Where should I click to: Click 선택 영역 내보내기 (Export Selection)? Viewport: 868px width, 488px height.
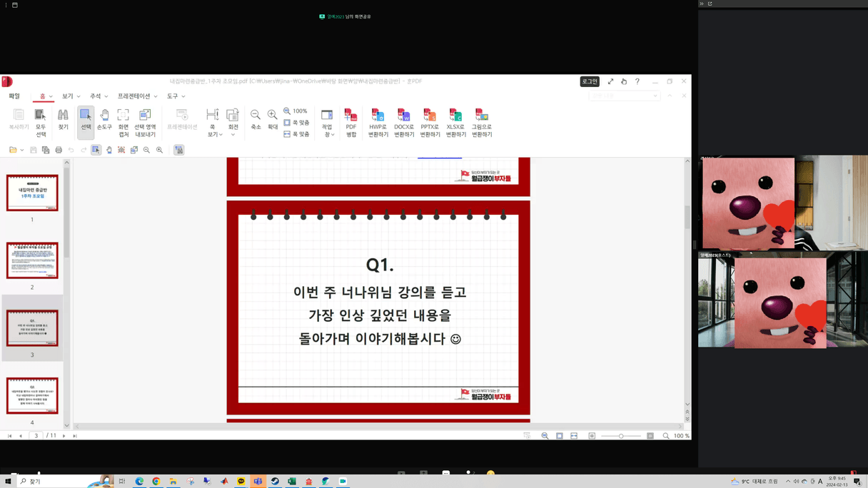pyautogui.click(x=145, y=122)
